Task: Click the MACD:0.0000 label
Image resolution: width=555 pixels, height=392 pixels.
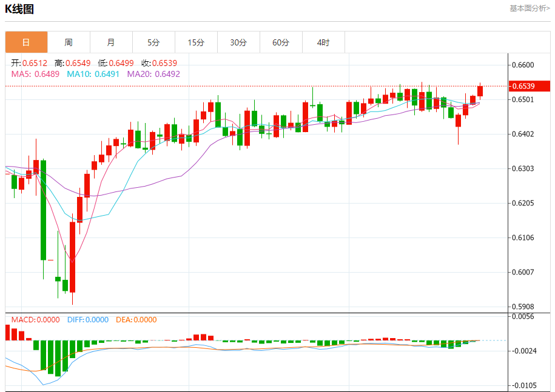Action: pyautogui.click(x=35, y=319)
